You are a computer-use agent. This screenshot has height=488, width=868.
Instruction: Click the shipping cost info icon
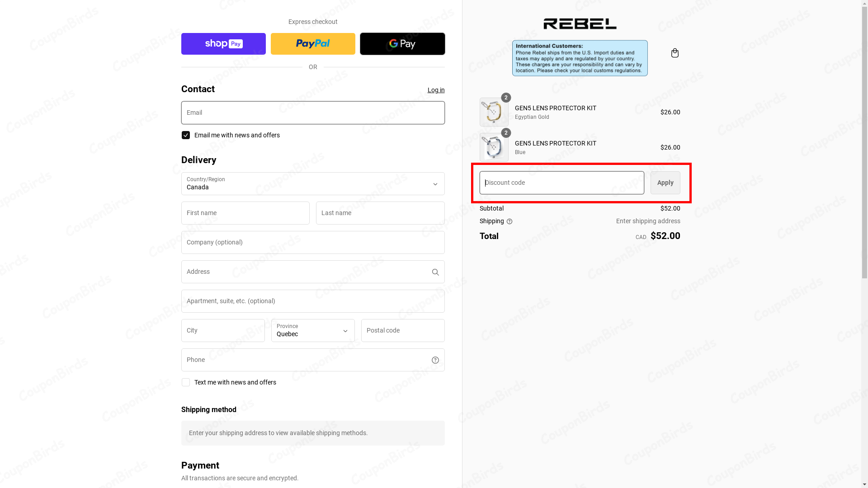point(509,221)
